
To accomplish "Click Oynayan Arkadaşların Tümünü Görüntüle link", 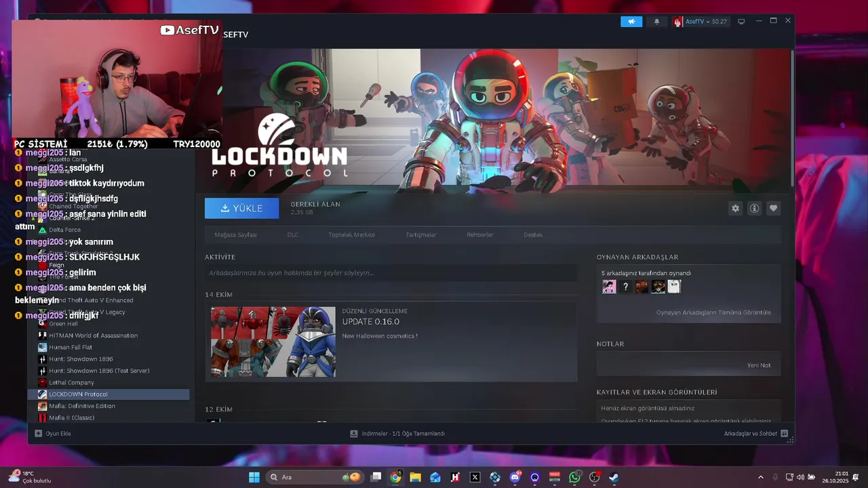I will pyautogui.click(x=713, y=312).
